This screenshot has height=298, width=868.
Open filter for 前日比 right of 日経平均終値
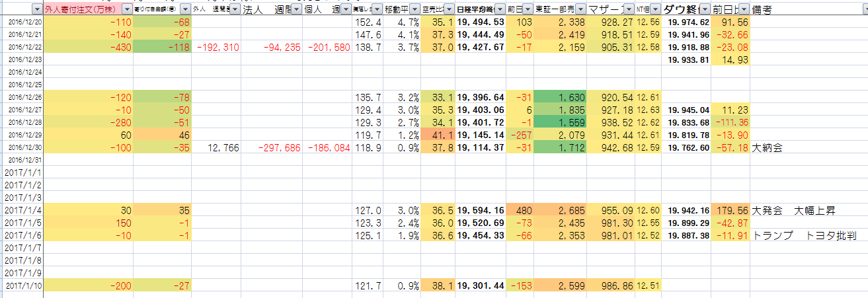coord(528,10)
